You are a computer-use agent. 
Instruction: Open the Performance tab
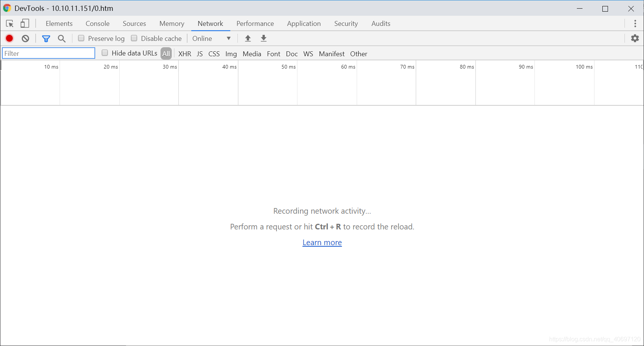pyautogui.click(x=255, y=24)
